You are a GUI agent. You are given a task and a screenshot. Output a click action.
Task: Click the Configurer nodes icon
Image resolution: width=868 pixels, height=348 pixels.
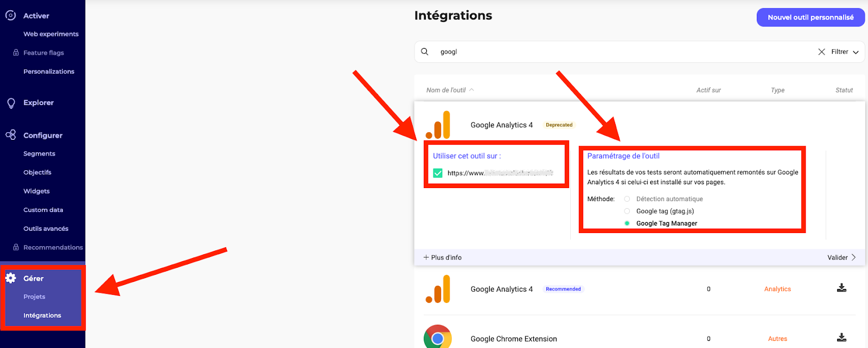click(10, 135)
